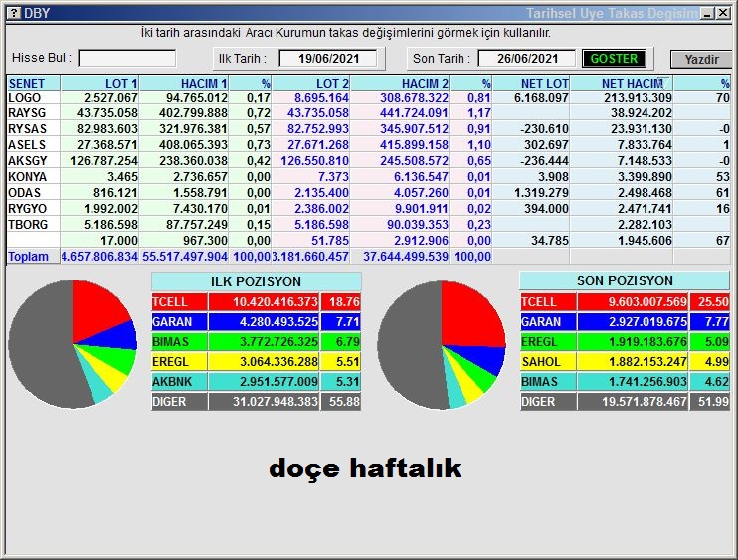Select the AKSGY row
738x560 pixels.
click(x=369, y=161)
